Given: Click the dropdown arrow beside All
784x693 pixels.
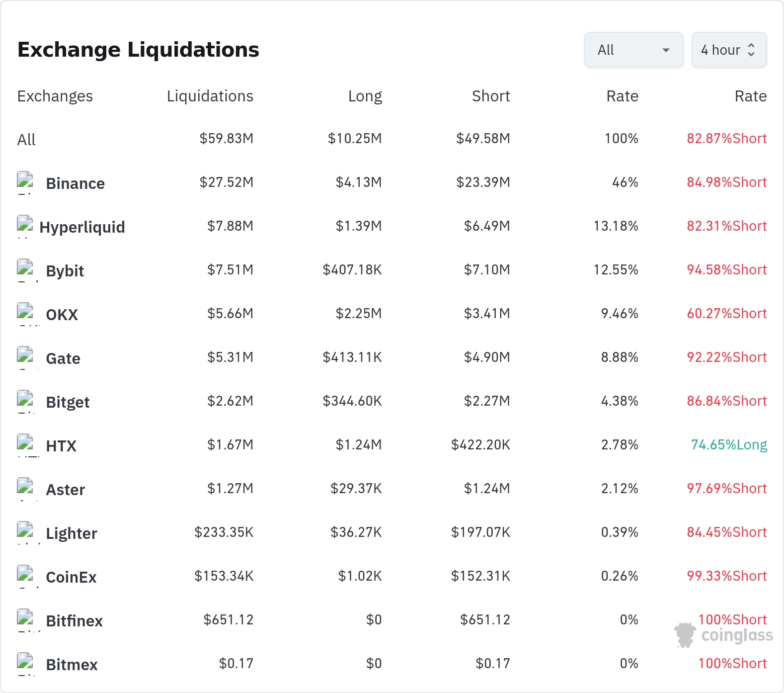Looking at the screenshot, I should point(666,50).
